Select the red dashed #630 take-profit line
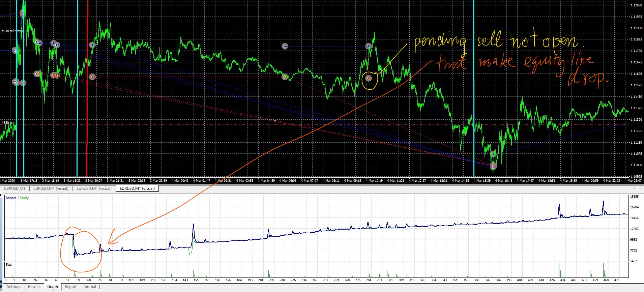644x292 pixels. [314, 125]
